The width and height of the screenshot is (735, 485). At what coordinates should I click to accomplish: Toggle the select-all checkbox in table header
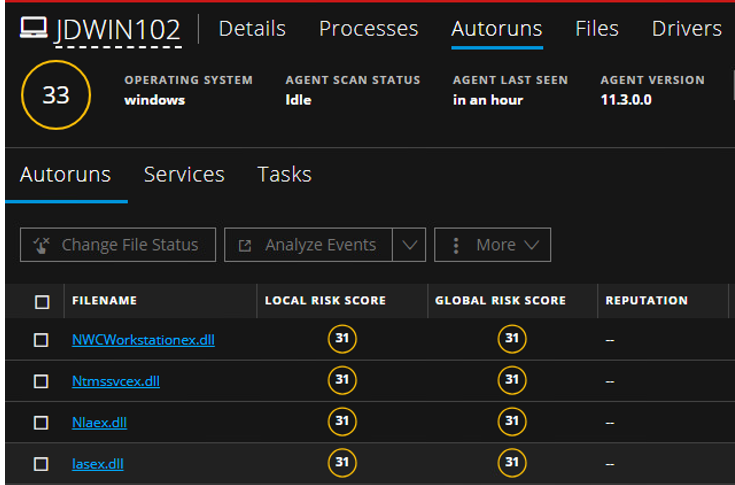41,301
